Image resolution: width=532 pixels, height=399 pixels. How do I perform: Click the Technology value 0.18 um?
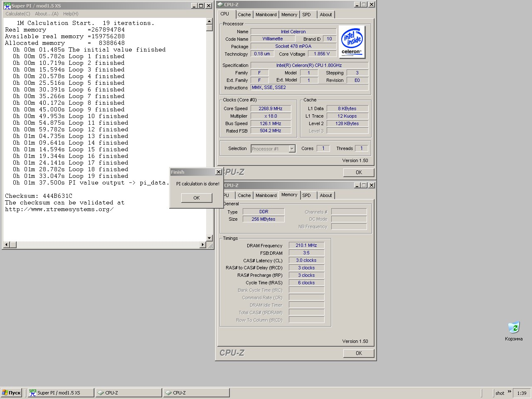click(262, 54)
